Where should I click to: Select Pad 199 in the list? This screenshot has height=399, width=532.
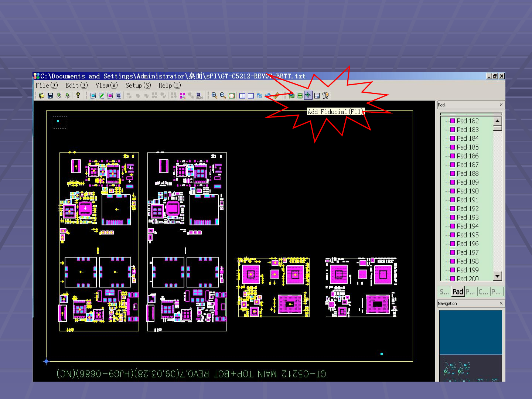coord(468,270)
